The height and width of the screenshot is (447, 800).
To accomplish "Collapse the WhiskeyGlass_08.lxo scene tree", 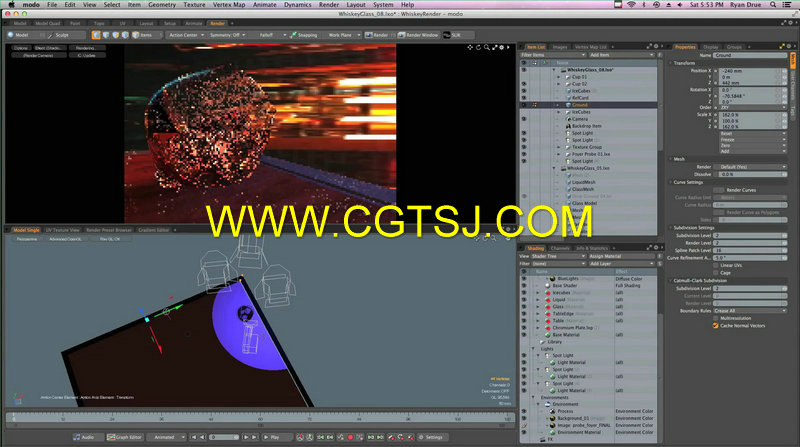I will pos(554,69).
